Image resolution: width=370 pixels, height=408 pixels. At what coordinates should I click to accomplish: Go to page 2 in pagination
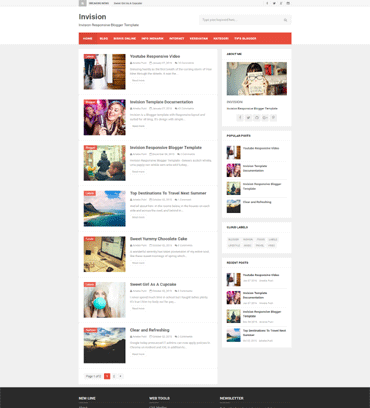pyautogui.click(x=114, y=376)
